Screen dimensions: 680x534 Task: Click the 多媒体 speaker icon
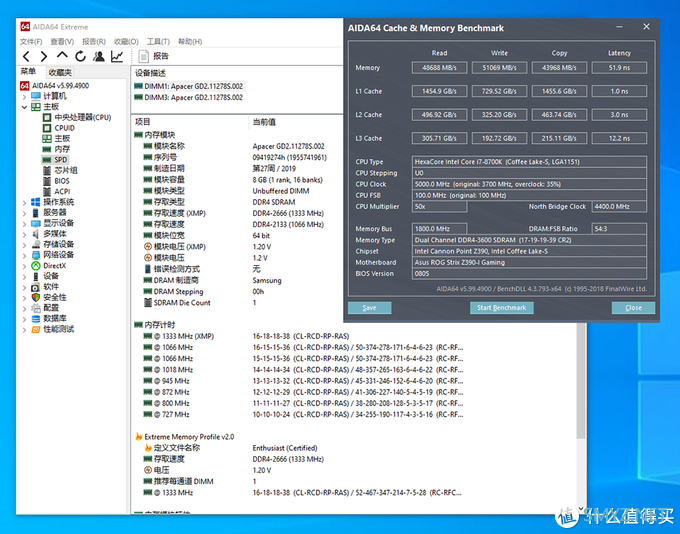[36, 234]
